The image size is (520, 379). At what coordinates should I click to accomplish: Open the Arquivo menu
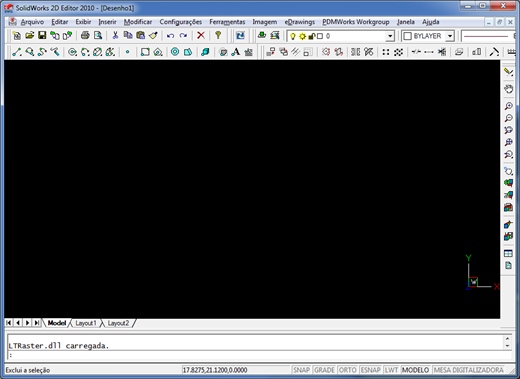[x=32, y=22]
